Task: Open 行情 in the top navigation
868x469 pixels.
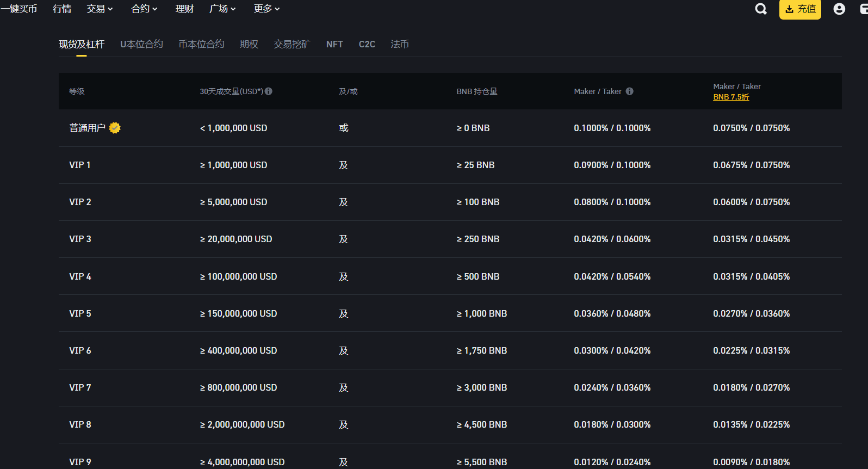Action: (62, 9)
